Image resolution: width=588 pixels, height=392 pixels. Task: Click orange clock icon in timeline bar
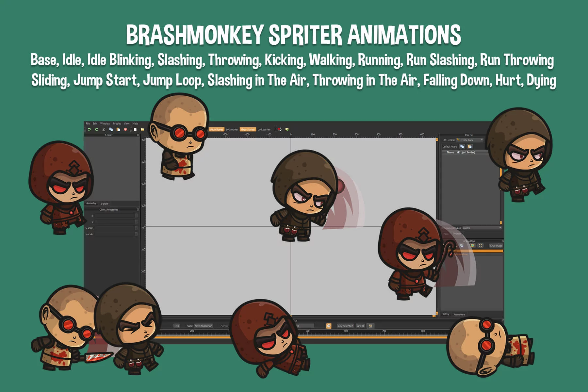(329, 326)
